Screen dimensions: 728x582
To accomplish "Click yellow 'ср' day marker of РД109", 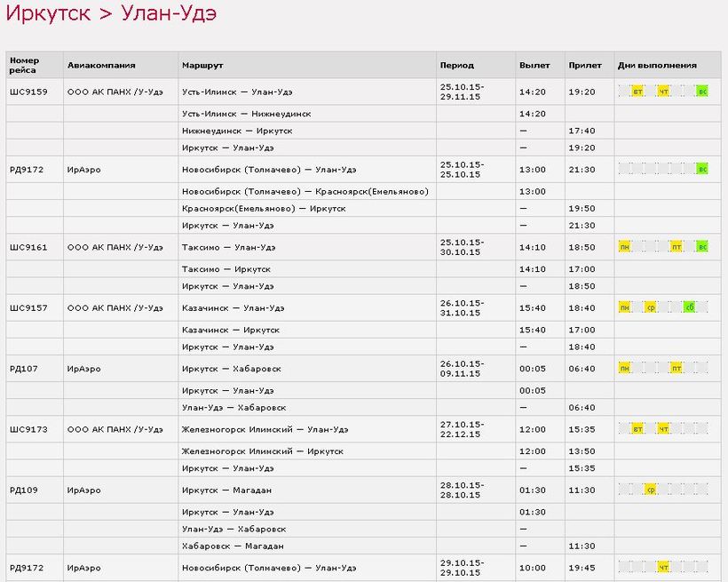I will (x=651, y=490).
